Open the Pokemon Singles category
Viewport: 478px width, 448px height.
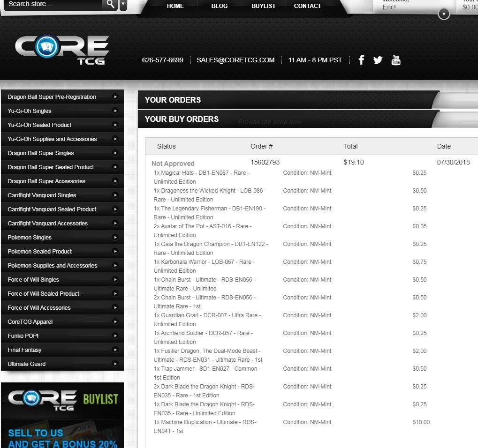62,237
